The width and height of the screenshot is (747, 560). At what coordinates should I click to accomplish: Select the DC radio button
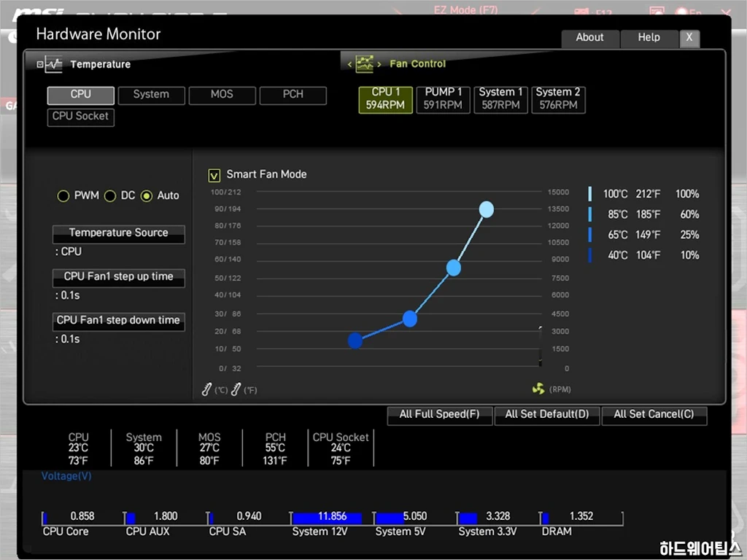(x=110, y=195)
